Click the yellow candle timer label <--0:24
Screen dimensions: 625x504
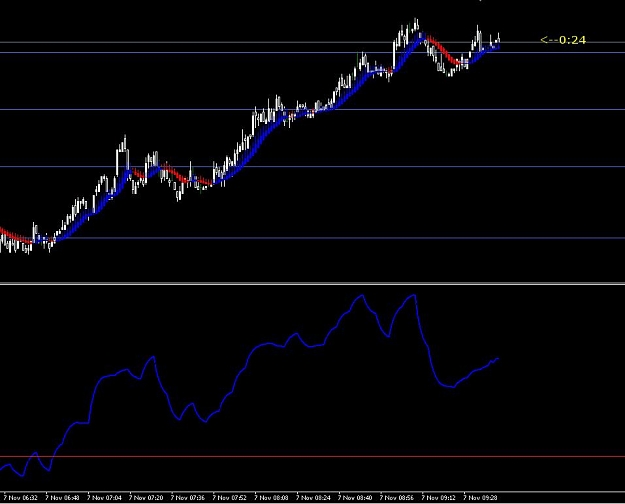pyautogui.click(x=563, y=40)
